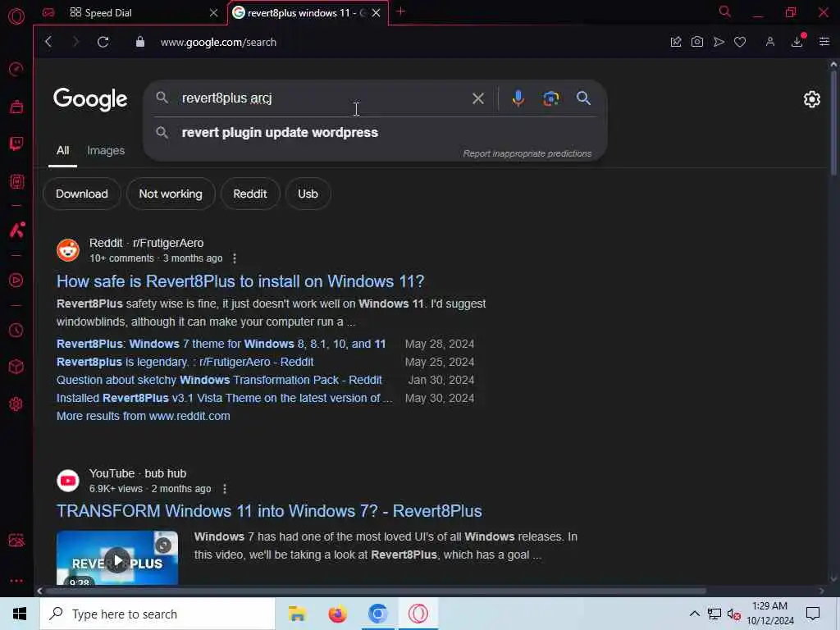Clear the Google search box text
This screenshot has height=630, width=840.
point(478,98)
